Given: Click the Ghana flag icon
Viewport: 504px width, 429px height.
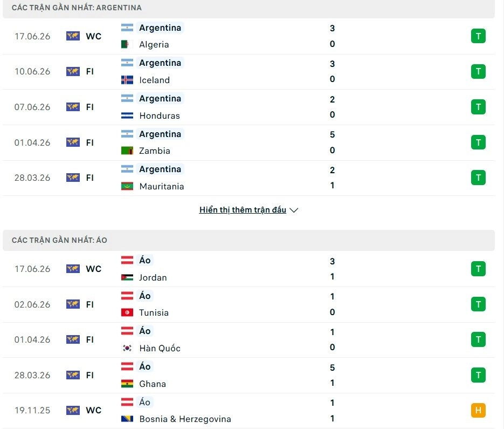Looking at the screenshot, I should point(127,384).
